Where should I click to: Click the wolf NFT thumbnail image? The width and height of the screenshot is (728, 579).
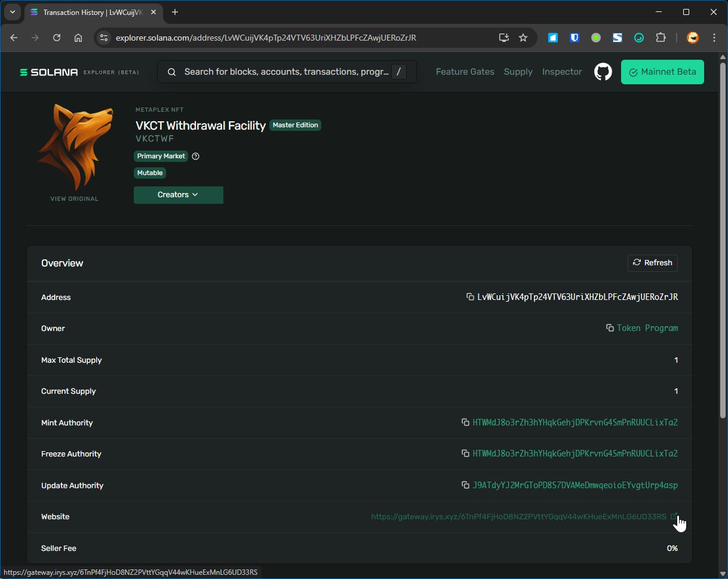coord(75,147)
